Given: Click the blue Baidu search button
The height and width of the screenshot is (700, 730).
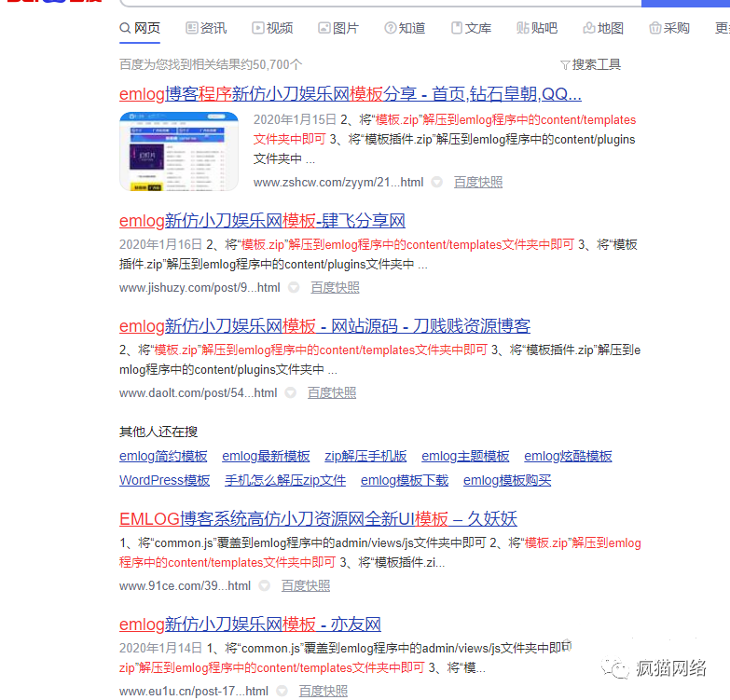Looking at the screenshot, I should click(686, 2).
